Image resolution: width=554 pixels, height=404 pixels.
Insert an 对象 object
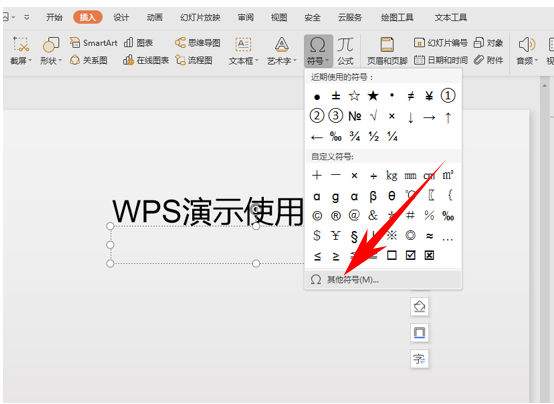tap(488, 43)
